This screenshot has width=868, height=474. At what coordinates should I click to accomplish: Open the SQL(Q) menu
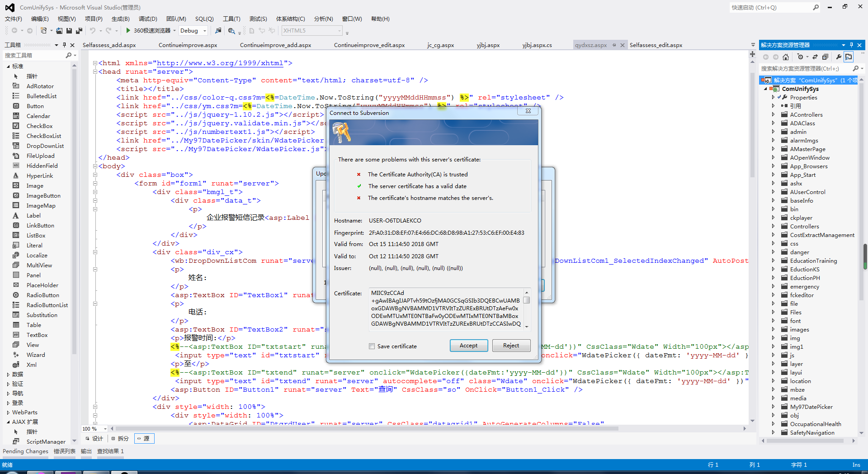tap(204, 19)
